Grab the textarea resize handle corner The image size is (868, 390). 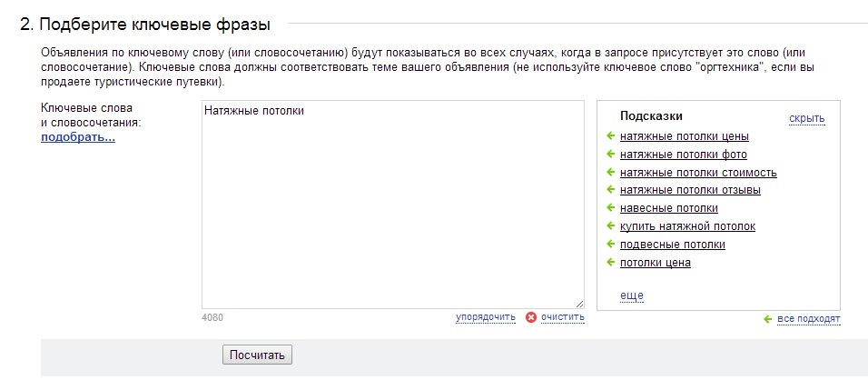coord(579,304)
